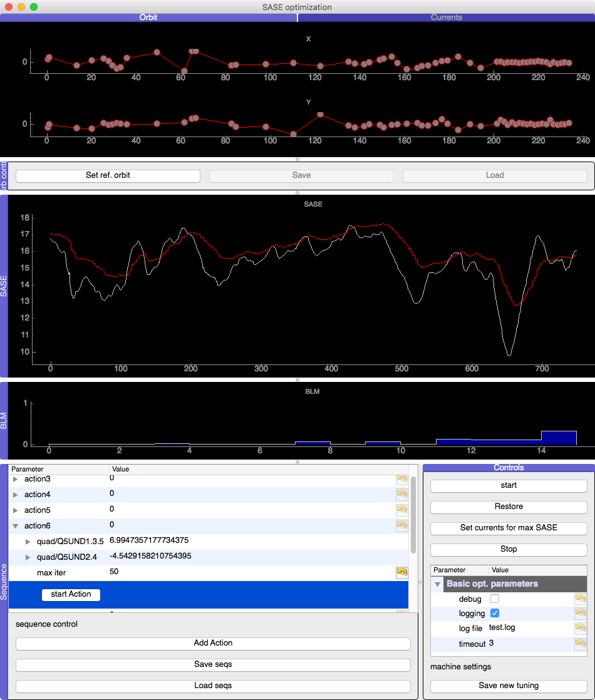Revert timeout value using its reset icon
The image size is (595, 700).
[580, 644]
